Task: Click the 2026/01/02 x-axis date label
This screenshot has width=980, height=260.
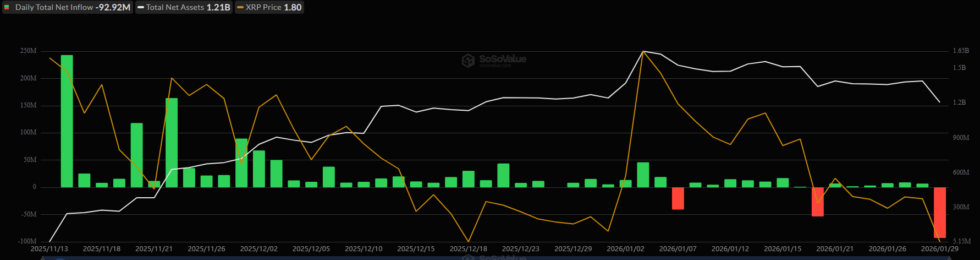Action: [625, 249]
